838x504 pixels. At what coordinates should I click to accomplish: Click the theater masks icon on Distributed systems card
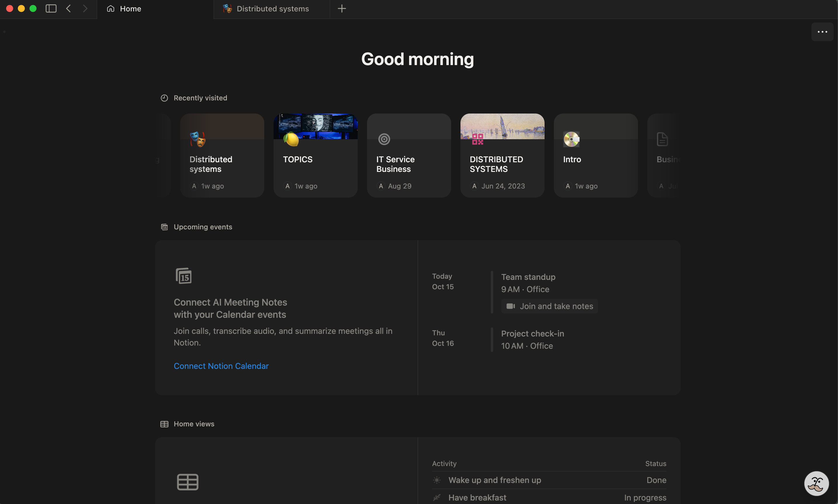point(197,139)
